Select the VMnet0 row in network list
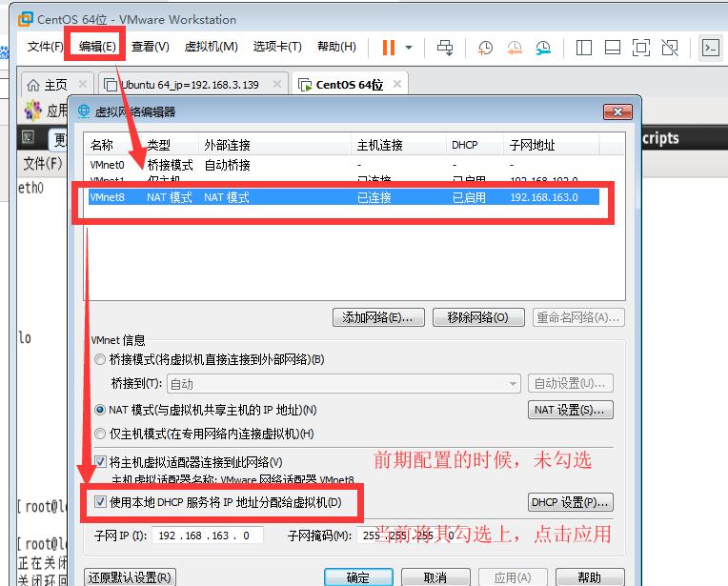 [344, 165]
